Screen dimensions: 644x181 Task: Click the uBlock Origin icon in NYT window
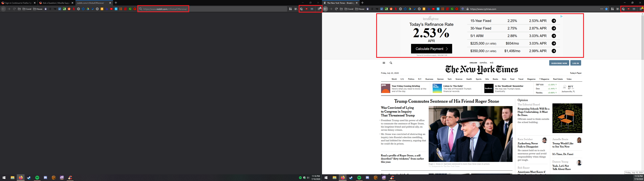click(629, 9)
